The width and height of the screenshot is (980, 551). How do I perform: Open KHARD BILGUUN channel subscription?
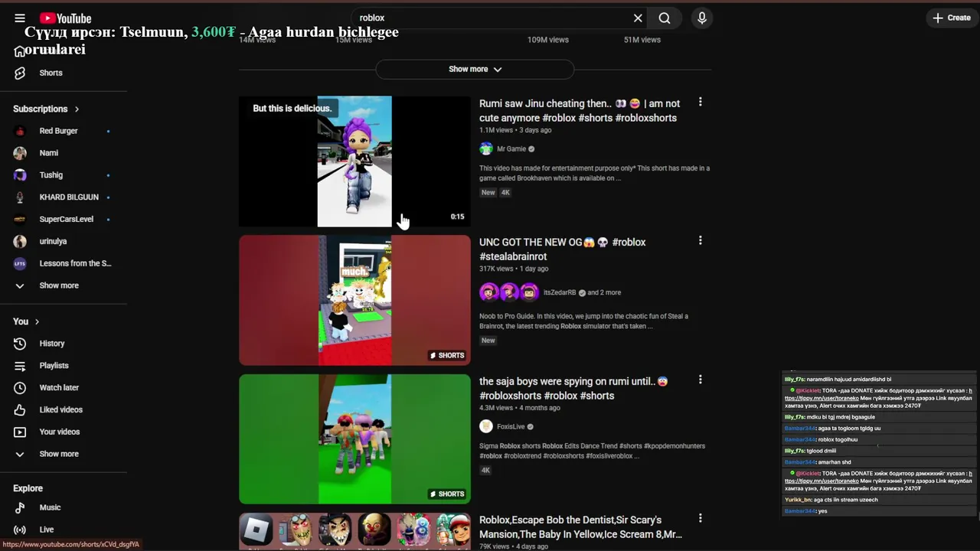point(69,197)
